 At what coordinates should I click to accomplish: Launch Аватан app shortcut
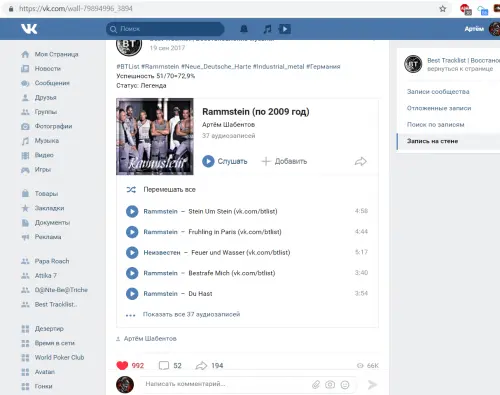tap(38, 372)
